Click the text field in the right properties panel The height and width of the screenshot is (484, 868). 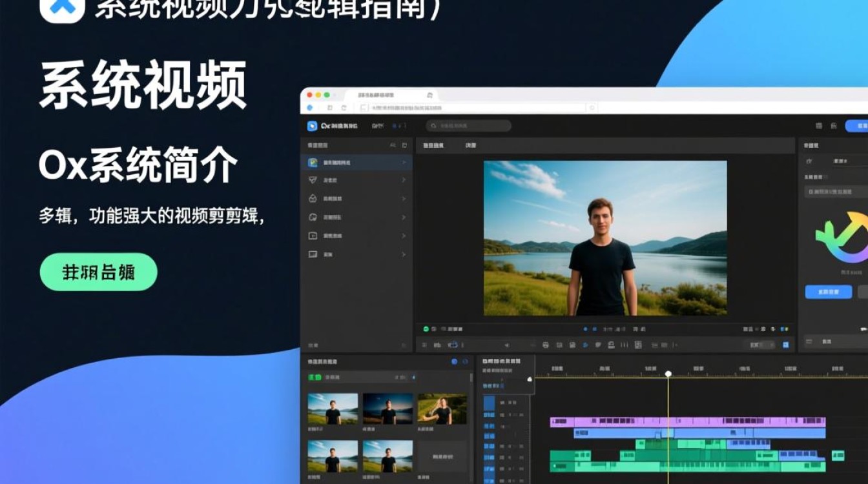pyautogui.click(x=836, y=192)
